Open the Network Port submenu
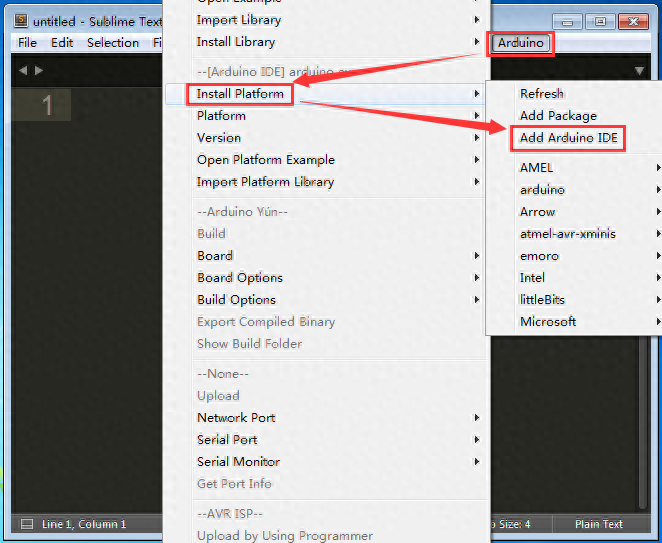The width and height of the screenshot is (662, 543). point(326,418)
